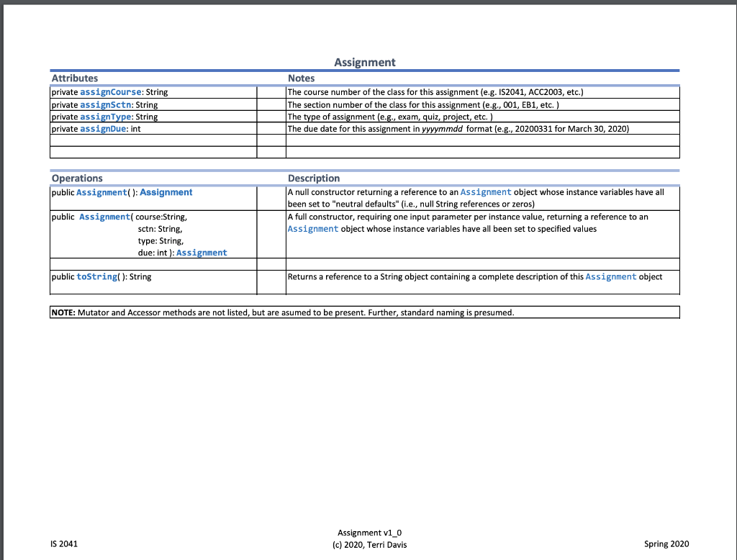Select the 'Attributes' column header
This screenshot has width=737, height=560.
(75, 78)
